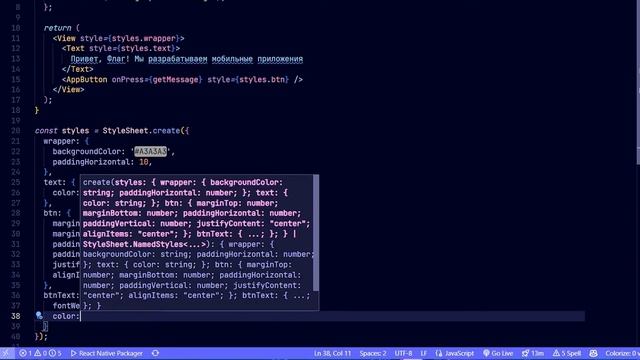640x360 pixels.
Task: Click btnText key on line 36
Action: click(x=59, y=295)
